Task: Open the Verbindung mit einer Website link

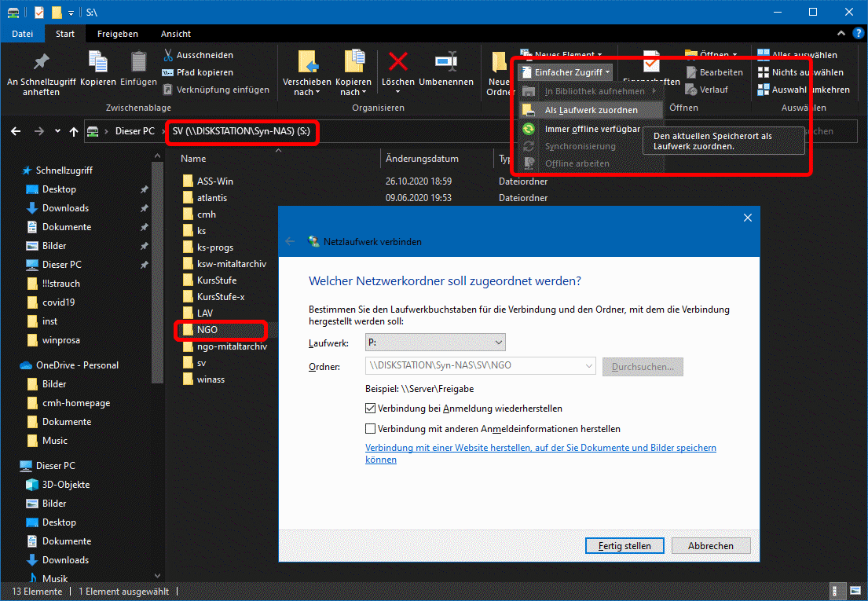Action: click(540, 448)
